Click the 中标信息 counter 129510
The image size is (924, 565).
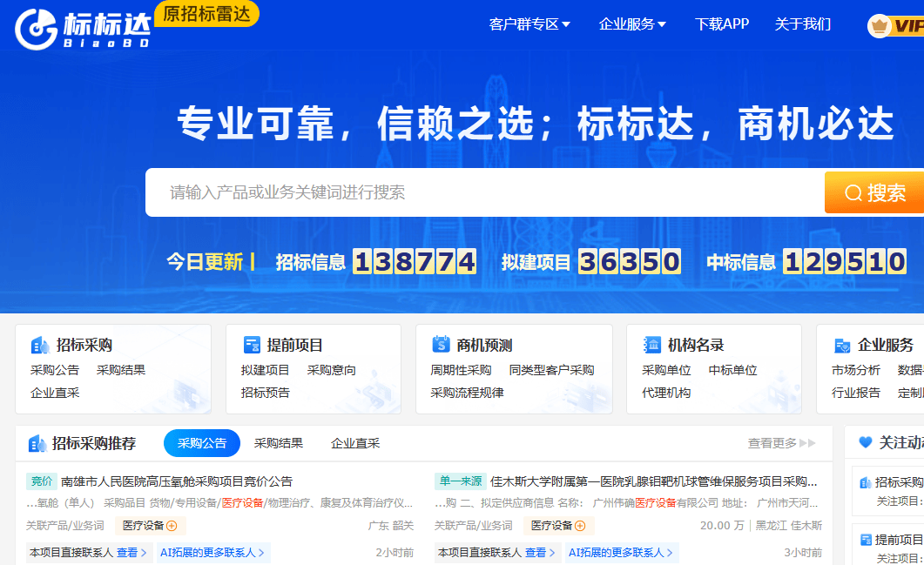point(845,261)
